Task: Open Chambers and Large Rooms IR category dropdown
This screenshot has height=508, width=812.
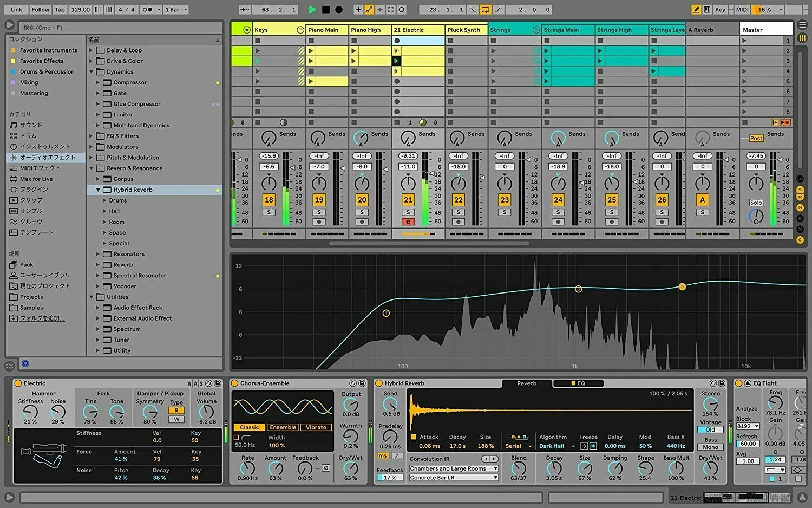Action: (x=454, y=469)
